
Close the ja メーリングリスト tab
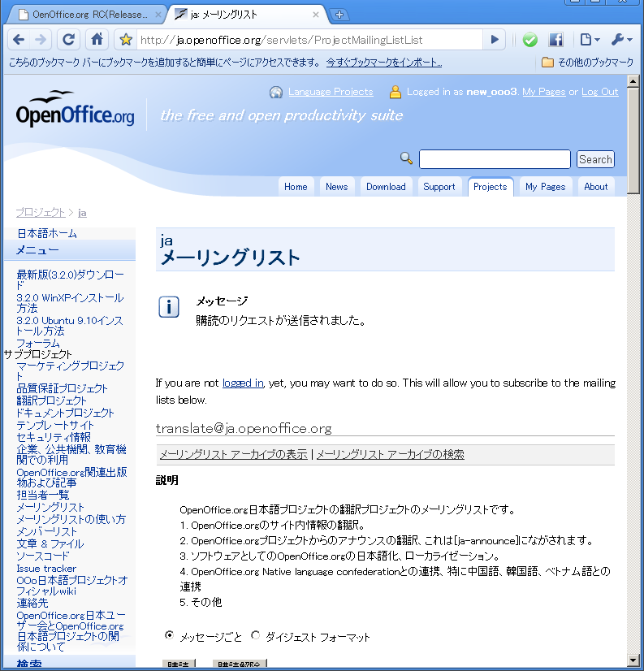pos(316,15)
